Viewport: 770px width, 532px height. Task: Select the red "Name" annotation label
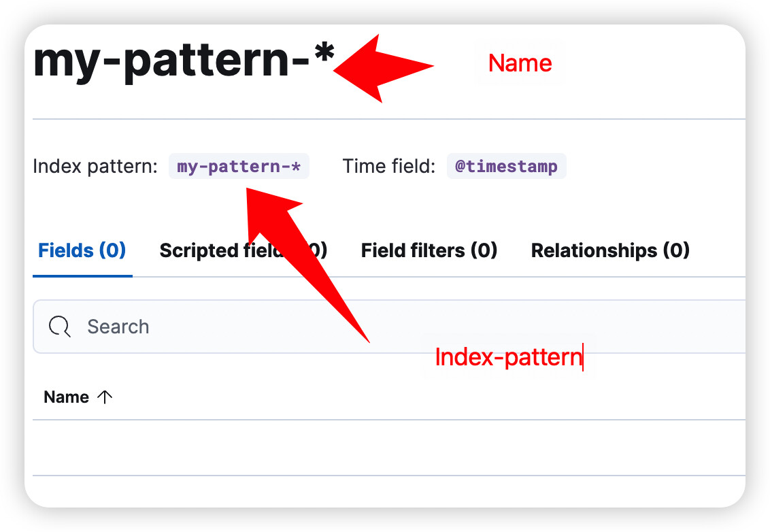pyautogui.click(x=520, y=64)
